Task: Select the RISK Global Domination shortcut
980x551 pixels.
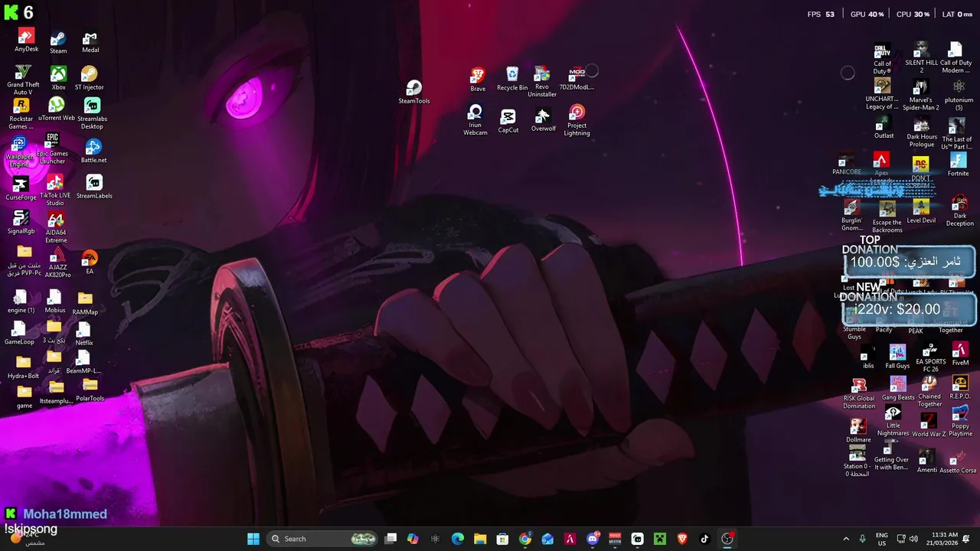Action: [x=859, y=393]
